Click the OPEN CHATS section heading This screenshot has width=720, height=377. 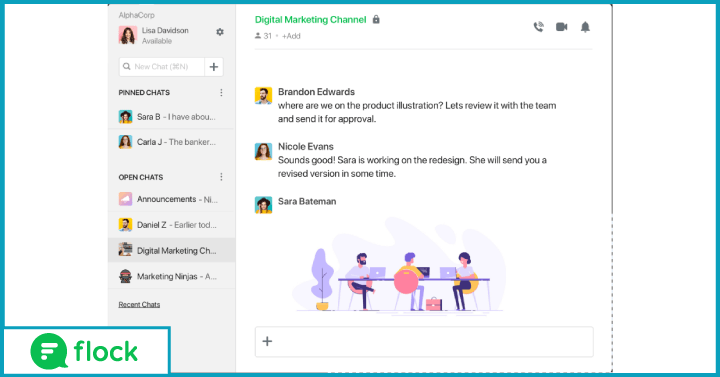(141, 177)
